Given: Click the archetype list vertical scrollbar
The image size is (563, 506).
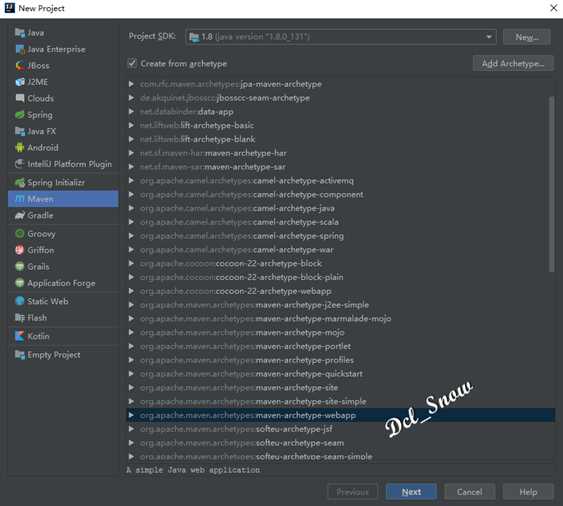Looking at the screenshot, I should coord(552,185).
